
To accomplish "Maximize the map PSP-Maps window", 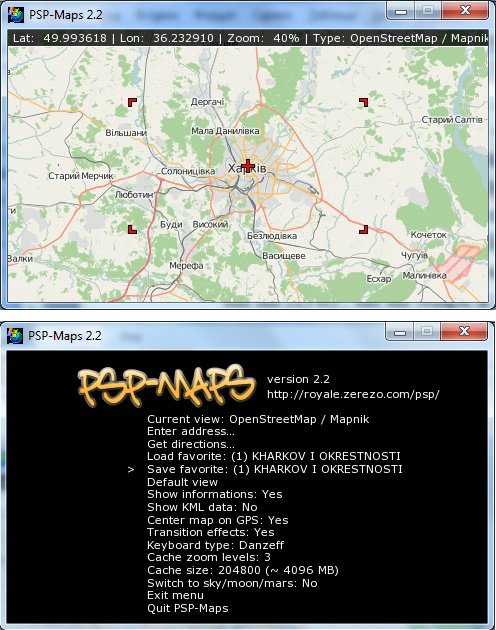I will 428,11.
